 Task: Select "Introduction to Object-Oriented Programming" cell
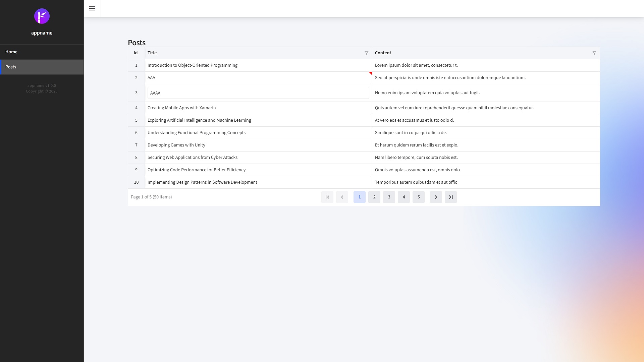click(x=258, y=65)
